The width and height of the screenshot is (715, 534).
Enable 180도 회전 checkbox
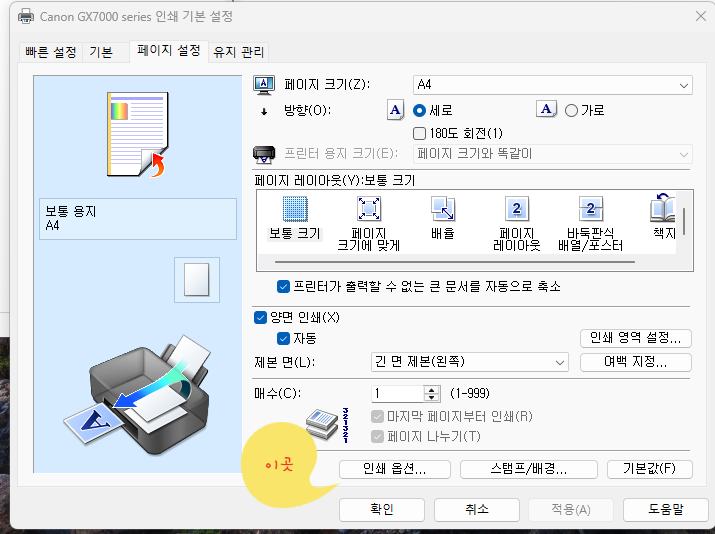(419, 134)
